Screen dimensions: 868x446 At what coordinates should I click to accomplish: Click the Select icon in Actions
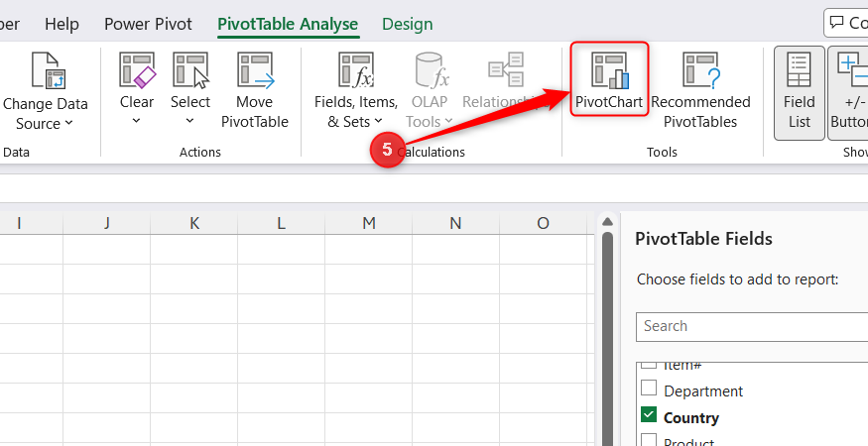click(x=190, y=70)
